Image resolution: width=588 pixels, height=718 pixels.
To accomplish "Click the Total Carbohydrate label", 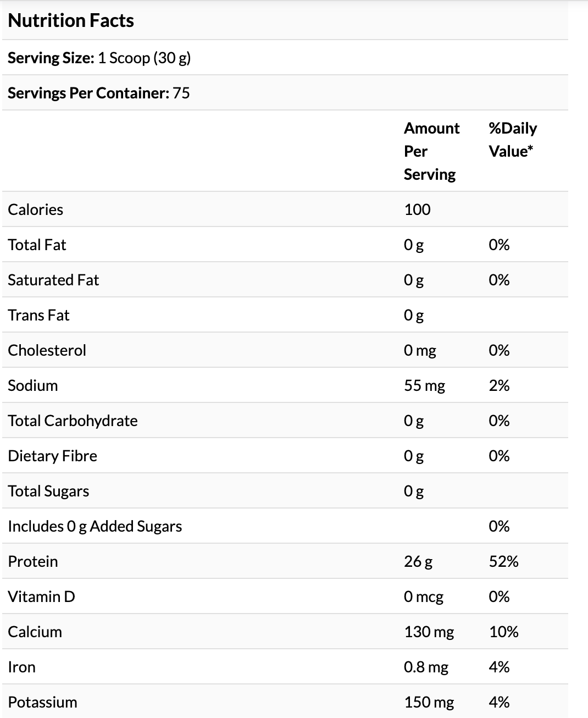I will (73, 421).
